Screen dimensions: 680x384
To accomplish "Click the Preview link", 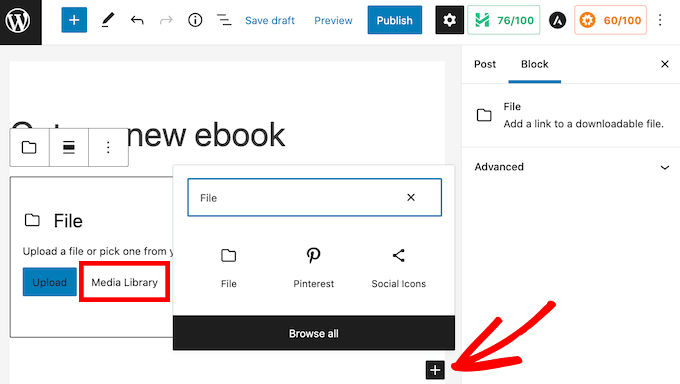I will [x=333, y=20].
